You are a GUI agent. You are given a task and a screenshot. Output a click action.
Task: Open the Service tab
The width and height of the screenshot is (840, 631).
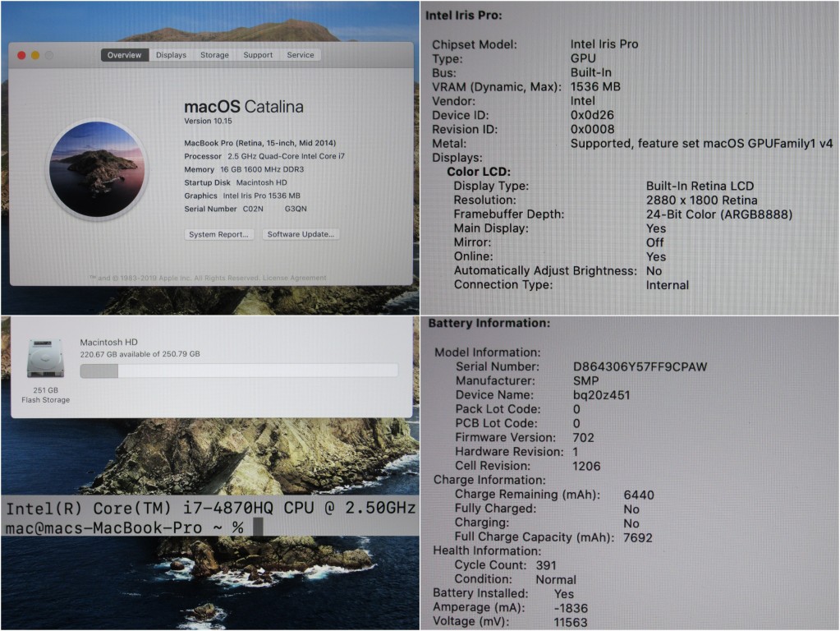point(300,55)
